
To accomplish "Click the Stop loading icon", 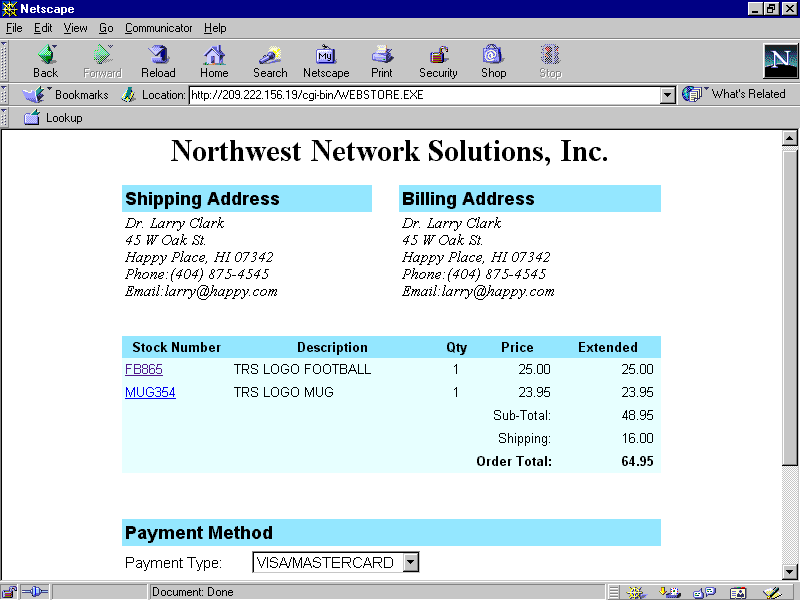I will click(550, 61).
